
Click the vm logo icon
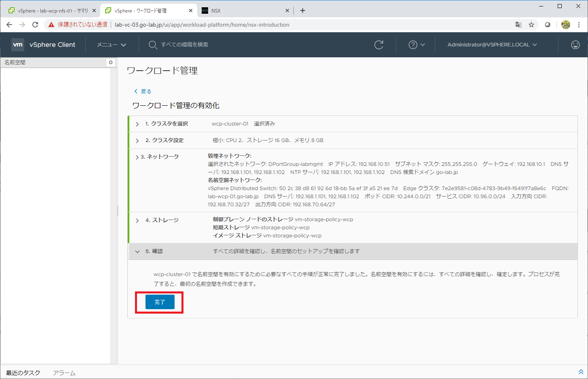pyautogui.click(x=18, y=45)
